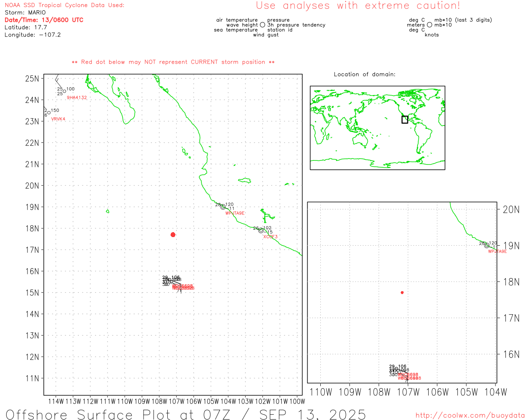
Task: Click the 114W longitude axis label
Action: [56, 402]
